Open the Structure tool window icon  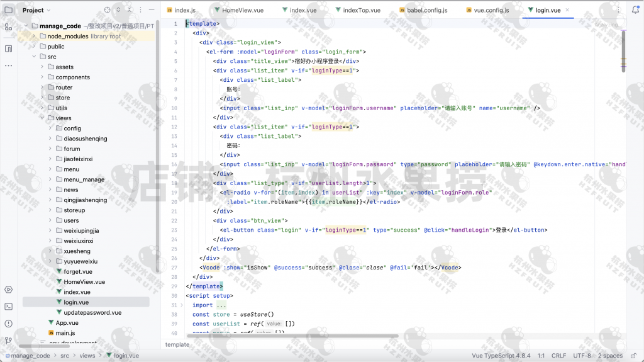[x=8, y=27]
